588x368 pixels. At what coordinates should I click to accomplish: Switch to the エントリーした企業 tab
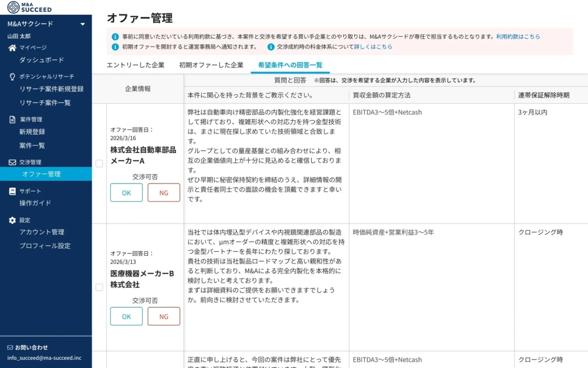point(136,64)
